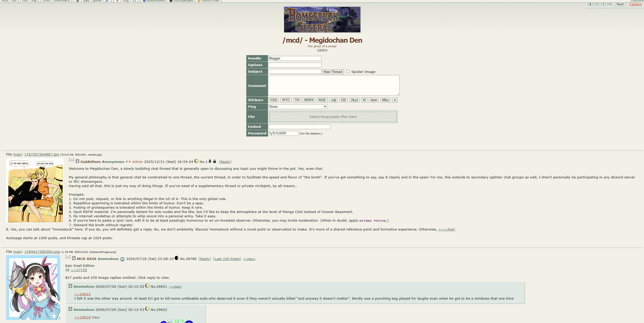The height and width of the screenshot is (323, 644).
Task: Open the TH sticker set
Action: 297,100
